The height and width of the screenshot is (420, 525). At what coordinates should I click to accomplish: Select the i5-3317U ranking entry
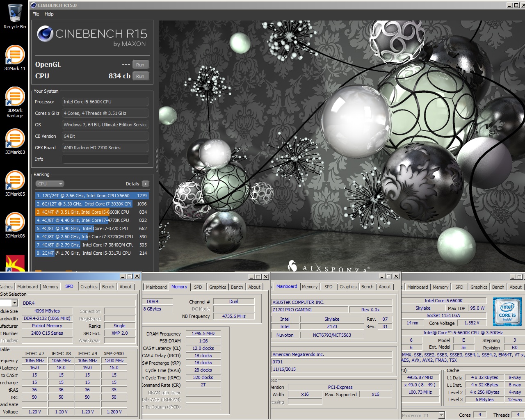[x=92, y=253]
